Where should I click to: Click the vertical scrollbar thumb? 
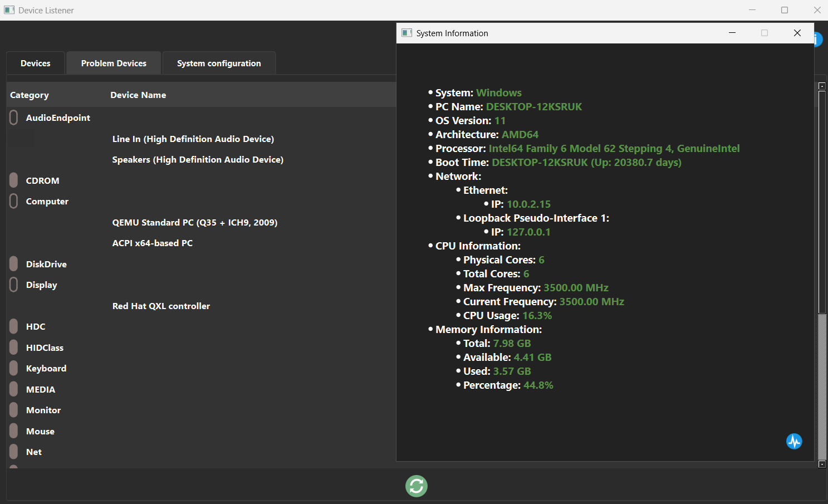pyautogui.click(x=822, y=200)
